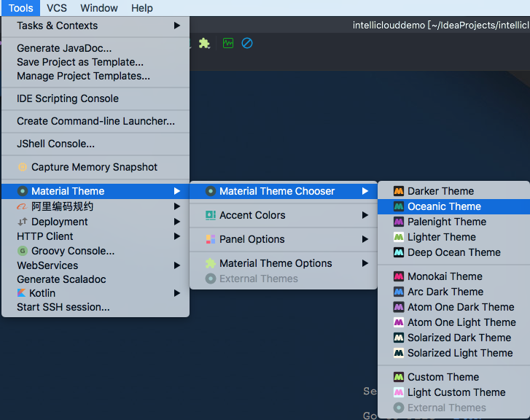Image resolution: width=530 pixels, height=420 pixels.
Task: Expand the 阿里编码规约 submenu arrow
Action: coord(176,206)
